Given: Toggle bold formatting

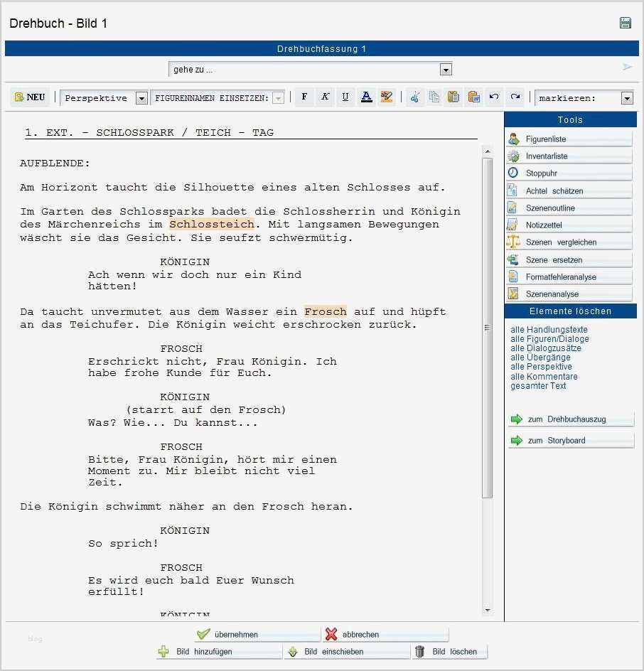Looking at the screenshot, I should click(x=304, y=97).
